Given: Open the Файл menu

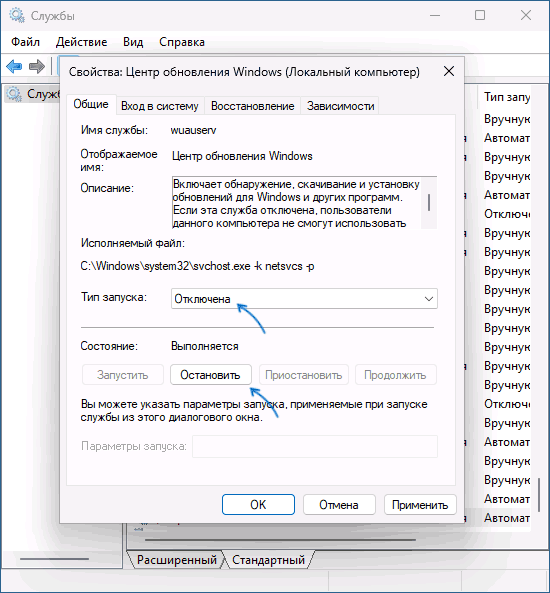Looking at the screenshot, I should (25, 42).
